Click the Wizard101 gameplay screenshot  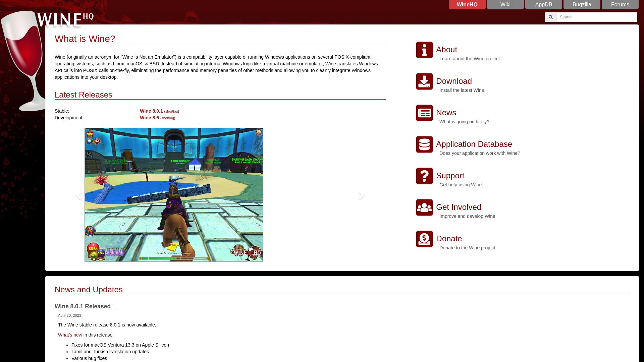point(174,194)
